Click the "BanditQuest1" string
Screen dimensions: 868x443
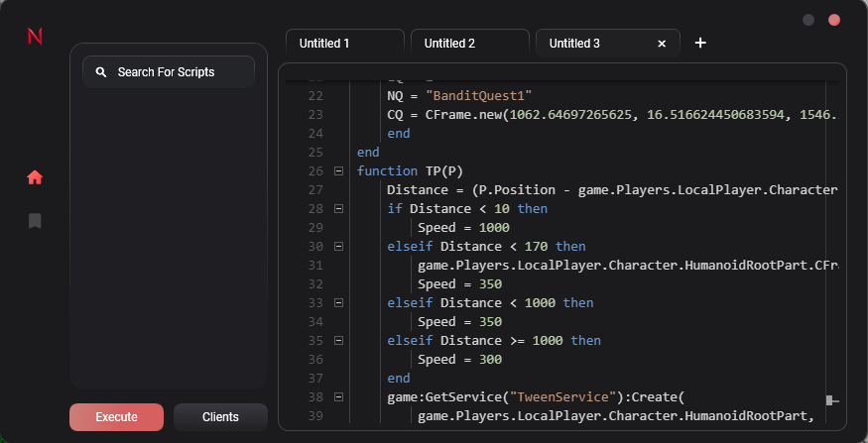point(478,96)
